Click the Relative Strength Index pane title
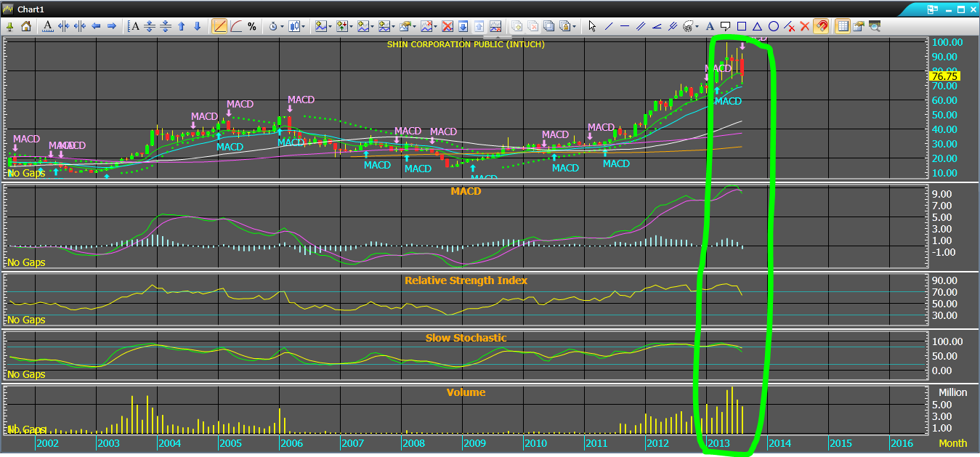This screenshot has width=980, height=457. [466, 280]
